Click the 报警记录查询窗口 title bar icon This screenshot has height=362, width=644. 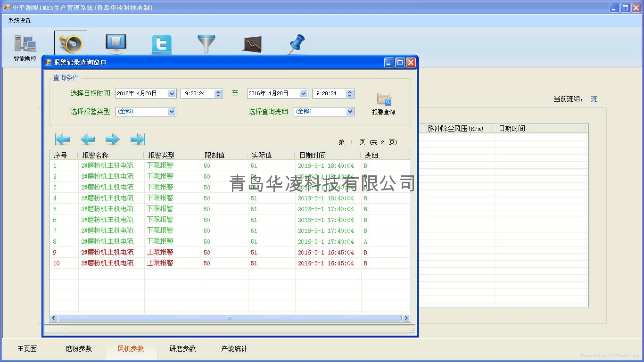pos(48,62)
